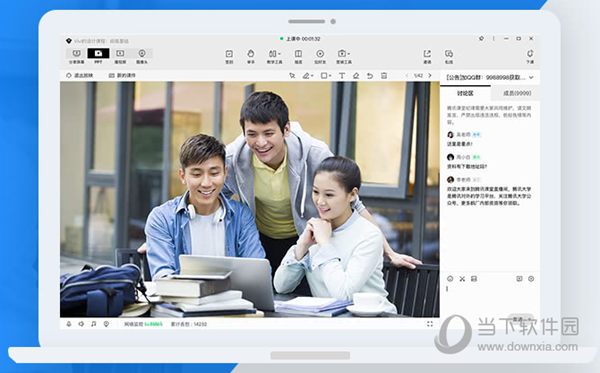This screenshot has width=600, height=373.
Task: Select the play video mode
Action: click(120, 56)
